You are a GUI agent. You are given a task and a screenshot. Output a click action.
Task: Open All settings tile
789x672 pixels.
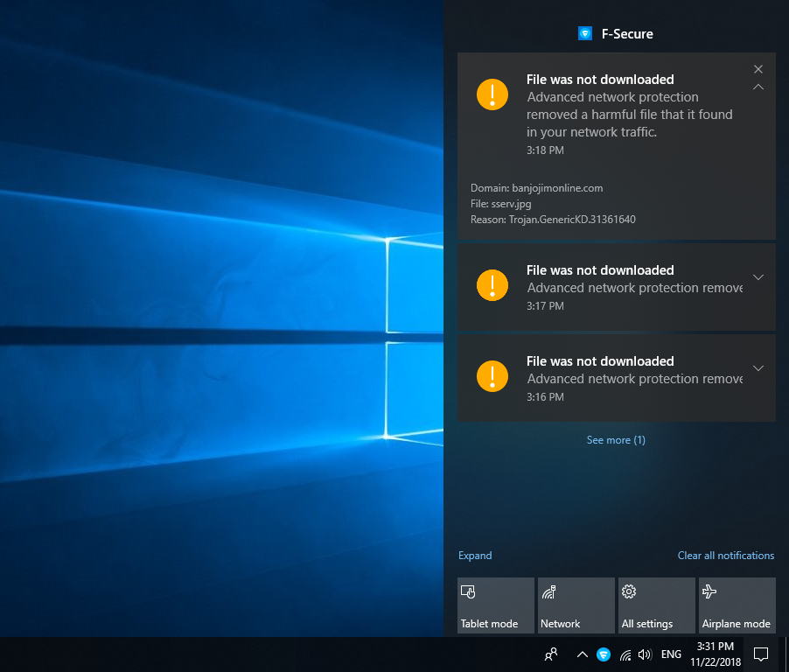[656, 605]
